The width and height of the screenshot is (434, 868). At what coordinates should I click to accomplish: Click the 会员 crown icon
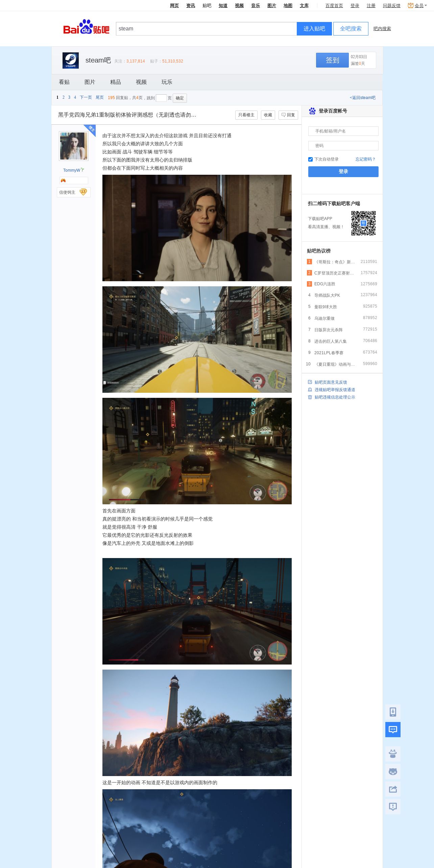point(410,5)
